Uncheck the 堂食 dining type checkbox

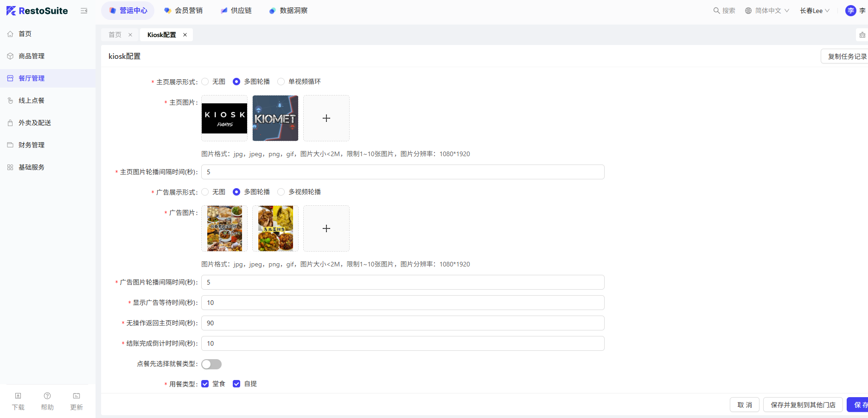pos(205,384)
